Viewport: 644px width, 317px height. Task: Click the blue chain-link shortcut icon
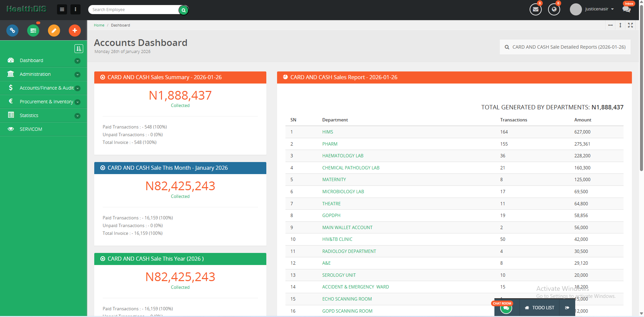[12, 31]
